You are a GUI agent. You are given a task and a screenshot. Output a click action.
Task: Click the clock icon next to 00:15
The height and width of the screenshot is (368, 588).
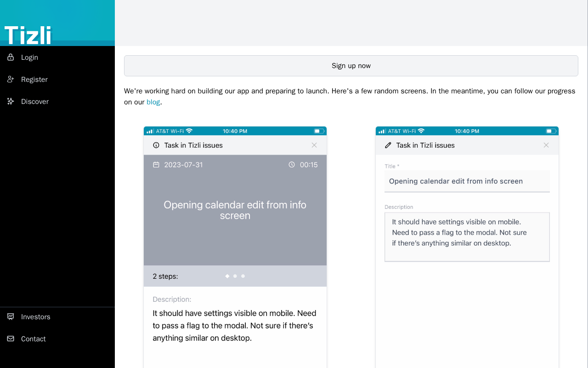[292, 165]
